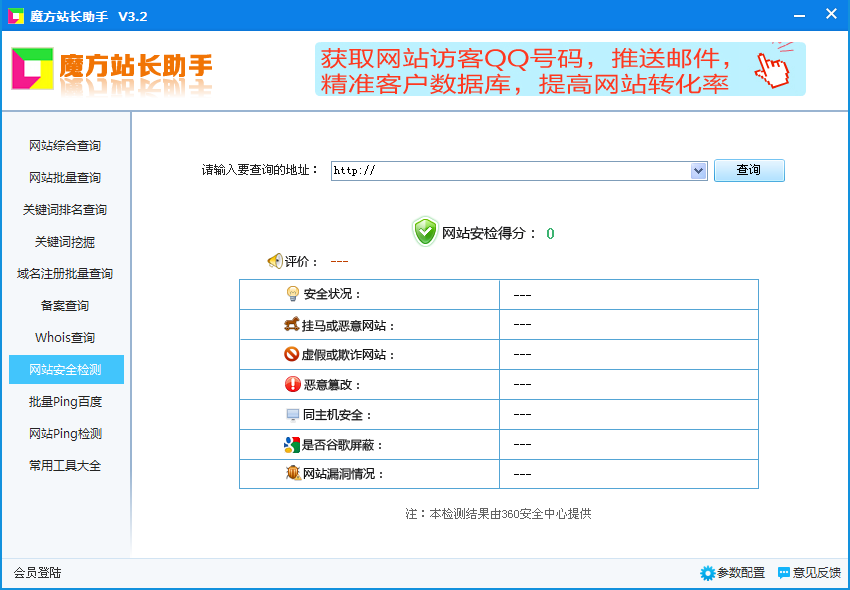Viewport: 850px width, 590px height.
Task: Click the pointing hand icon in the banner
Action: point(772,68)
